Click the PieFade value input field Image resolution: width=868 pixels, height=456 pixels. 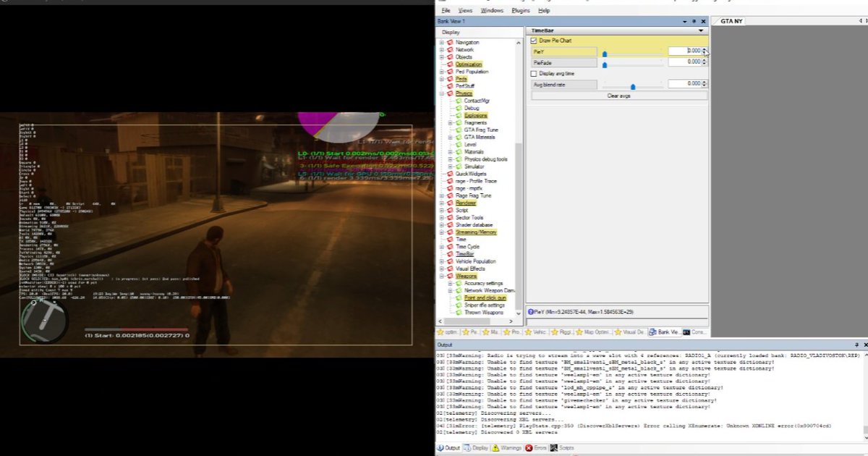click(684, 62)
